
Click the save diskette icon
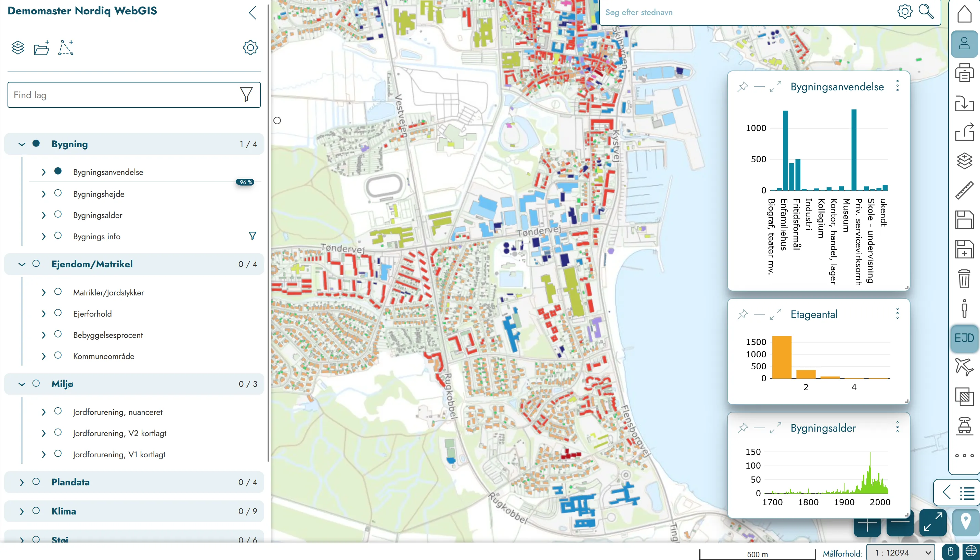pyautogui.click(x=964, y=220)
